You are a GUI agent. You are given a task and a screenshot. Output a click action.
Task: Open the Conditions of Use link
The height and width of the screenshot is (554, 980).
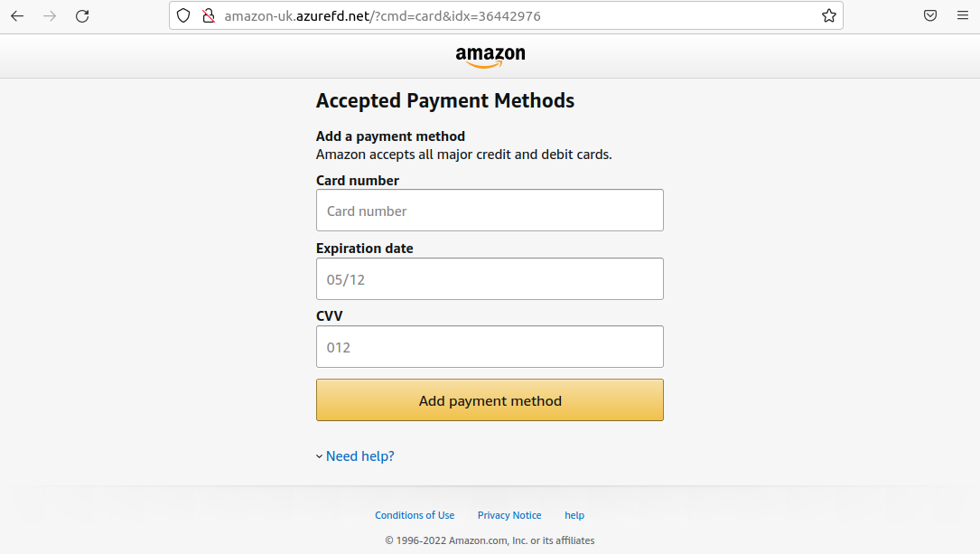tap(415, 515)
